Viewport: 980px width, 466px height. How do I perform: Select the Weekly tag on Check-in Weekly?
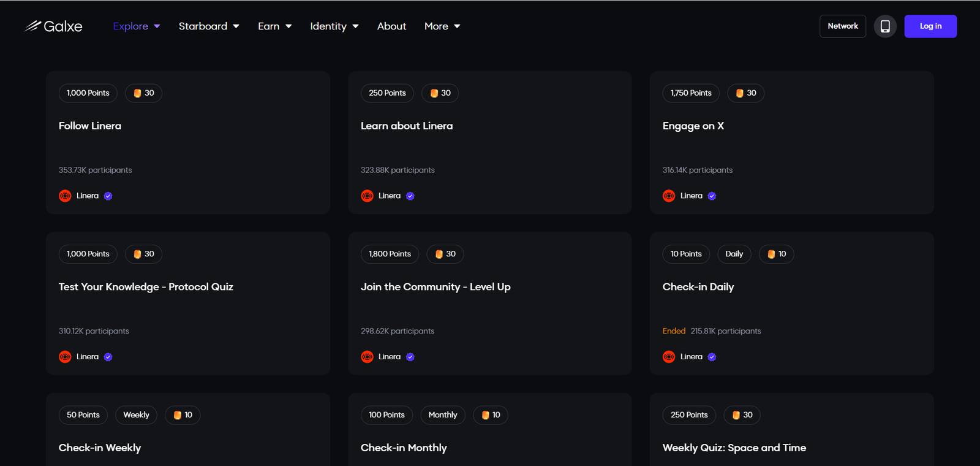point(136,415)
